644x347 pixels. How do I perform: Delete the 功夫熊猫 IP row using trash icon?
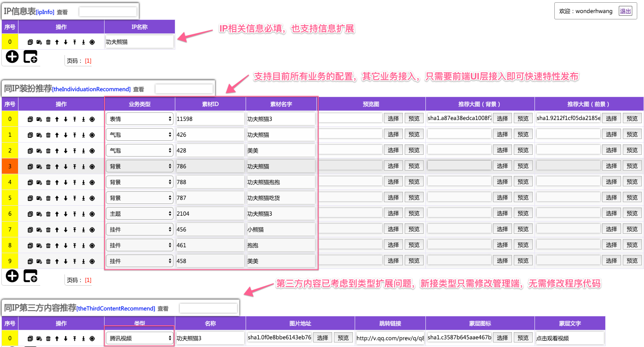(x=48, y=42)
